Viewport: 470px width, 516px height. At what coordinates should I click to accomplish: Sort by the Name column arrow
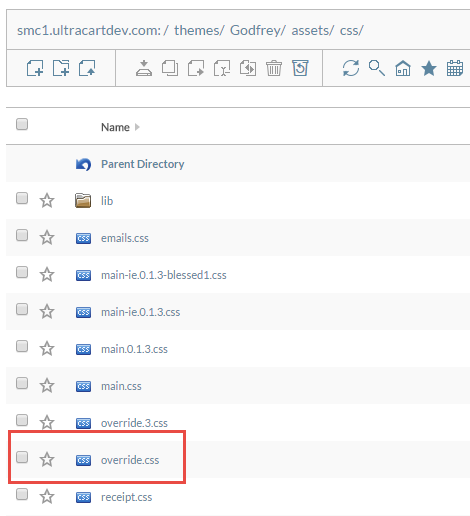137,127
